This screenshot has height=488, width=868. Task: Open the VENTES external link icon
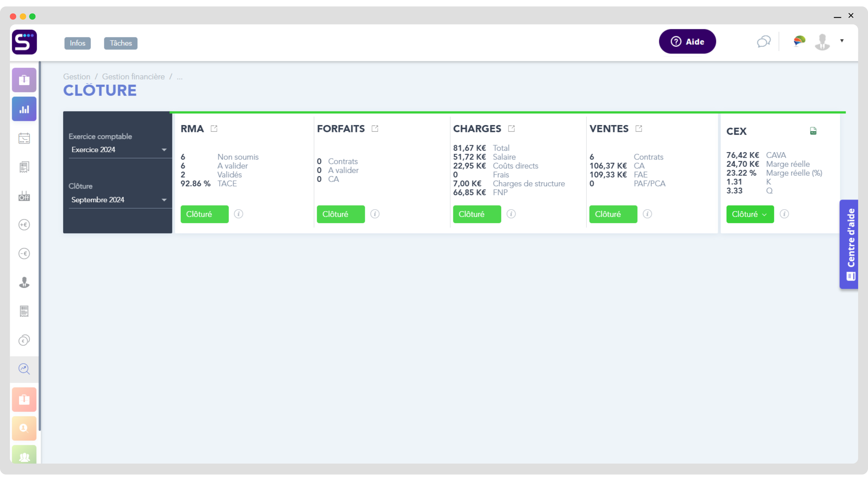point(639,129)
